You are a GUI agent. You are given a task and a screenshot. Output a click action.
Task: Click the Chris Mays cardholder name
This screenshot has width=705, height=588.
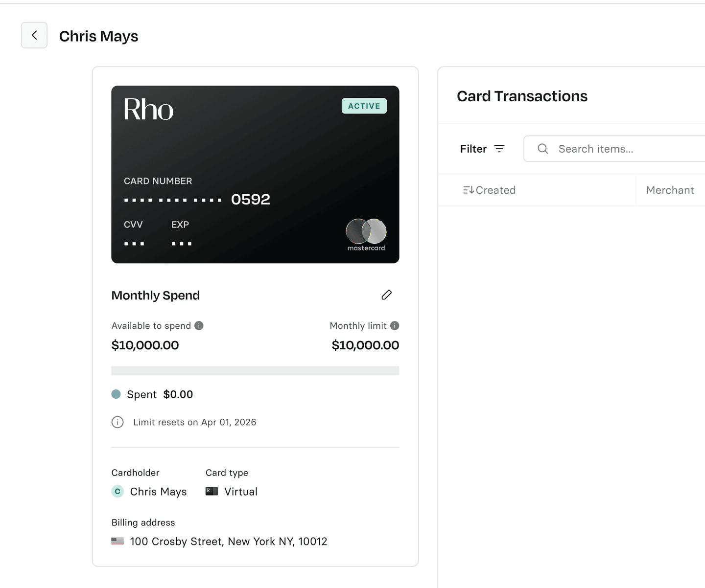pyautogui.click(x=158, y=492)
